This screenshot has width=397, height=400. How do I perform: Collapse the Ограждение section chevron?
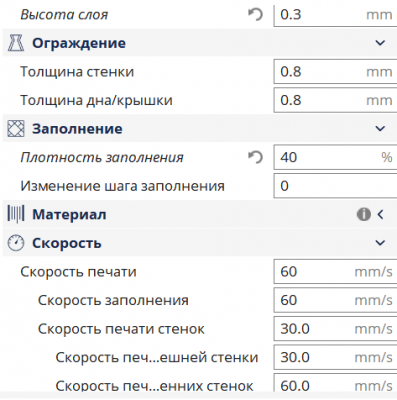pyautogui.click(x=380, y=43)
